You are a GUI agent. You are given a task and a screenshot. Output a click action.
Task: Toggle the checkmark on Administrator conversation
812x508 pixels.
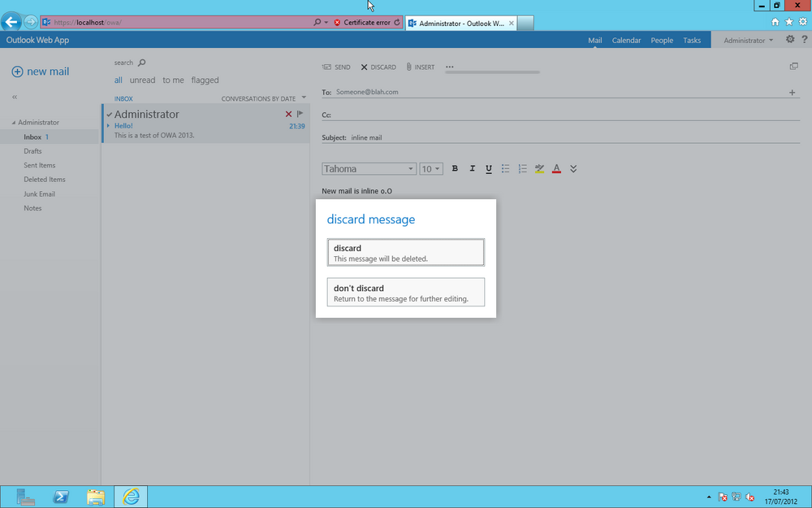110,115
